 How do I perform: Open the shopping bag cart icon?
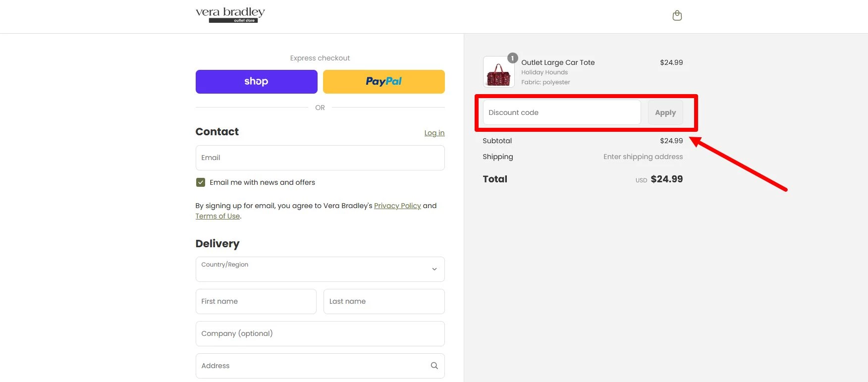[x=677, y=16]
